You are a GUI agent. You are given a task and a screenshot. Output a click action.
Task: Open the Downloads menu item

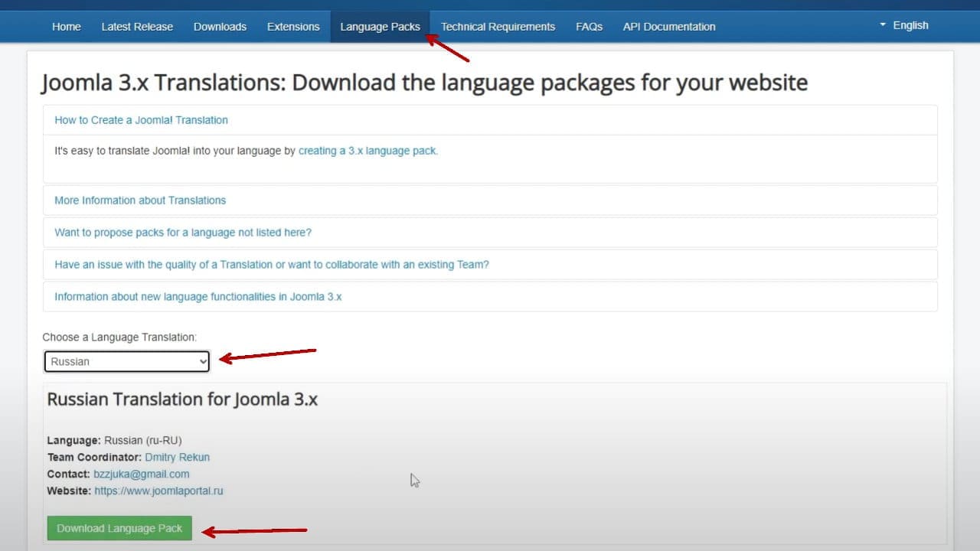[220, 26]
